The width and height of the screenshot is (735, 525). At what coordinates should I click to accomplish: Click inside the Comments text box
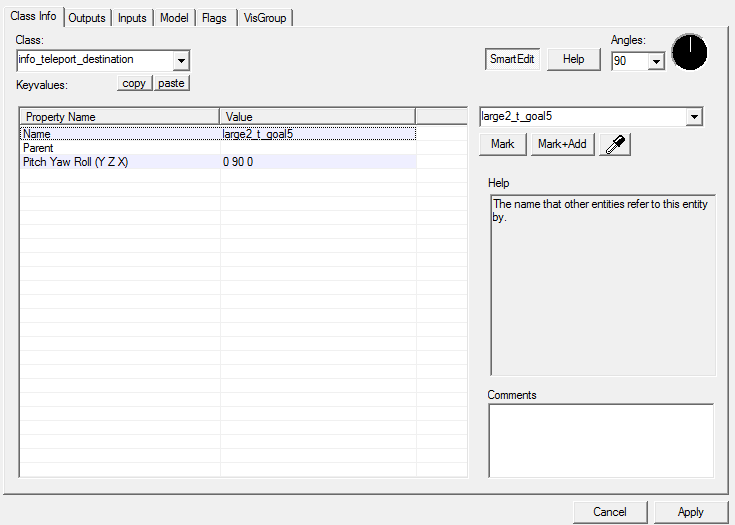601,441
